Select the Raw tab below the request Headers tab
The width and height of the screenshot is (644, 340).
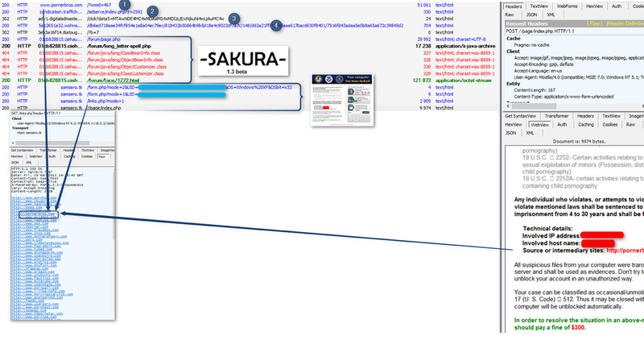coord(510,15)
